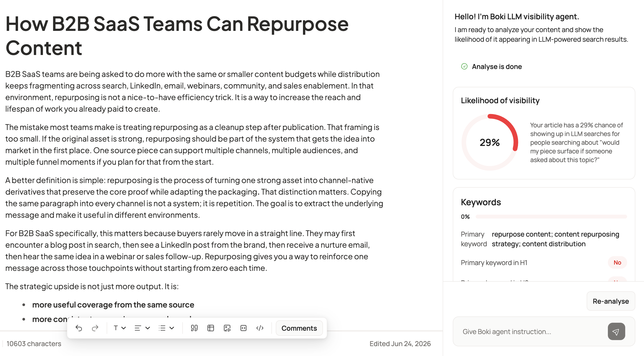Image resolution: width=644 pixels, height=356 pixels.
Task: Click the 29% visibility gauge circle
Action: (x=490, y=142)
